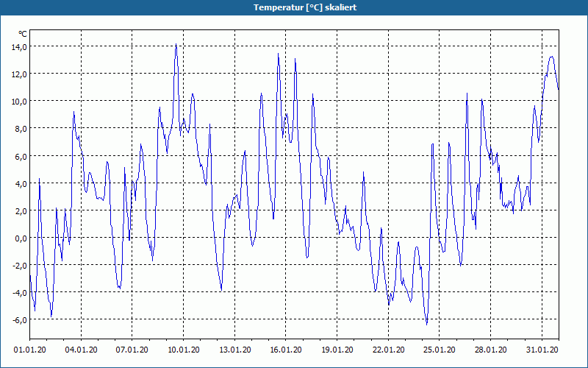Click the 25.01.20 date label

coord(439,350)
